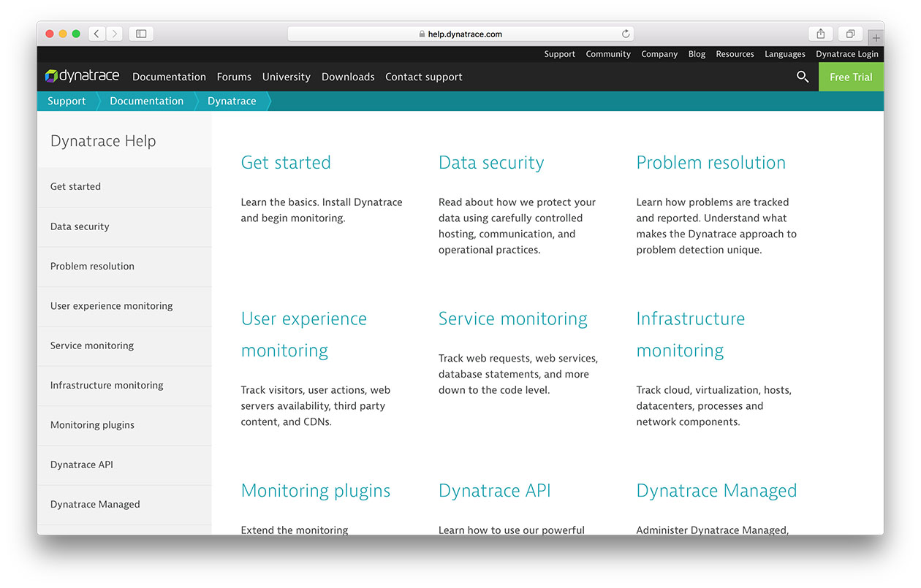Click the Dynatrace Managed heading link
The width and height of the screenshot is (921, 588).
(717, 490)
